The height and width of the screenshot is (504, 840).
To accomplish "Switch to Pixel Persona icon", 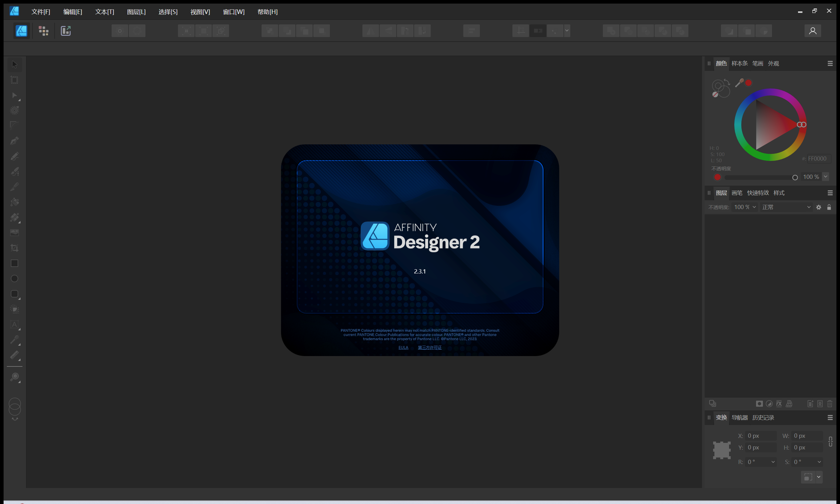I will point(44,31).
